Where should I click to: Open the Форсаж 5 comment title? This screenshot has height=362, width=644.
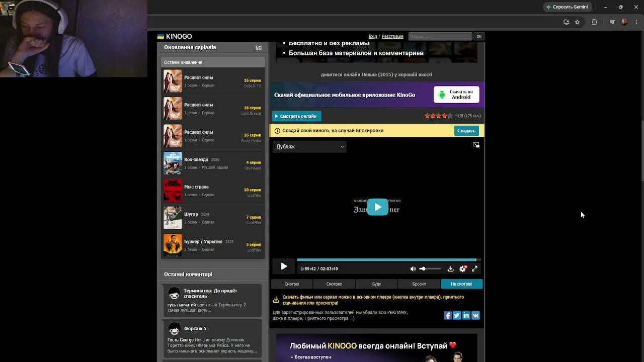(195, 329)
